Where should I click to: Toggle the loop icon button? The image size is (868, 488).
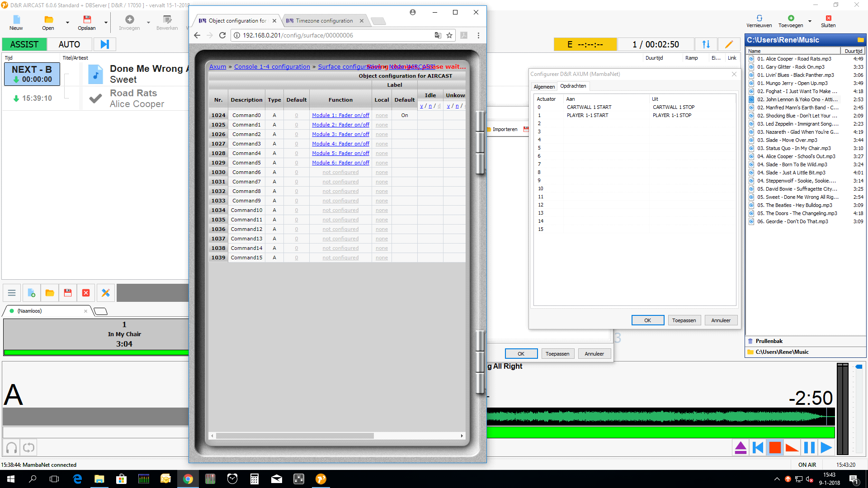tap(28, 448)
